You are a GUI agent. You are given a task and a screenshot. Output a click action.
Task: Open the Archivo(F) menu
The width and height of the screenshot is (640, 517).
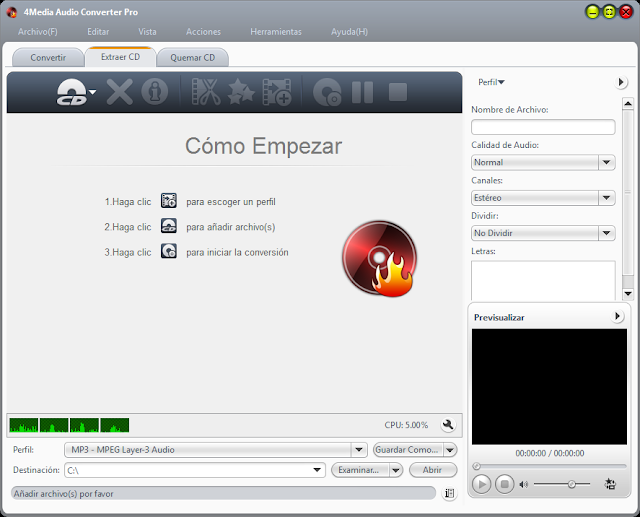pos(38,32)
